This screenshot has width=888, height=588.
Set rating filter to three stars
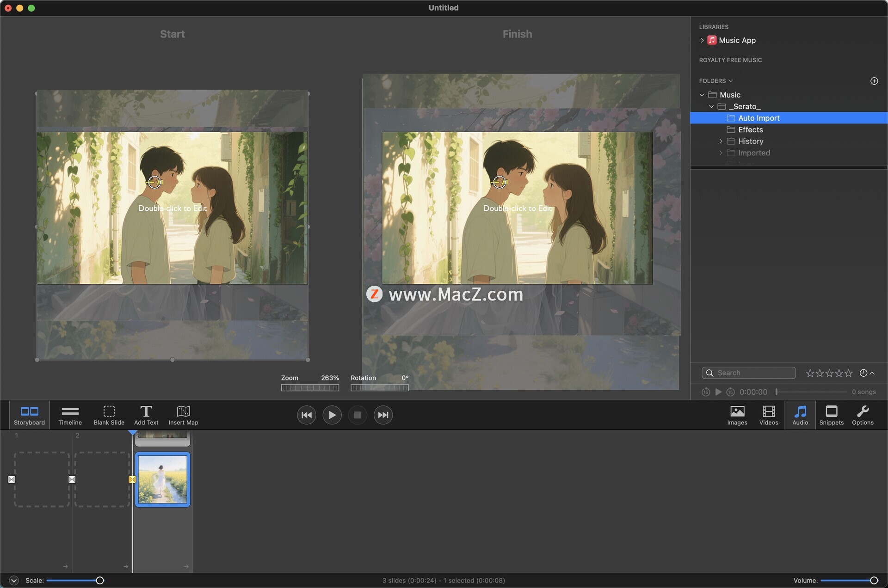[829, 373]
